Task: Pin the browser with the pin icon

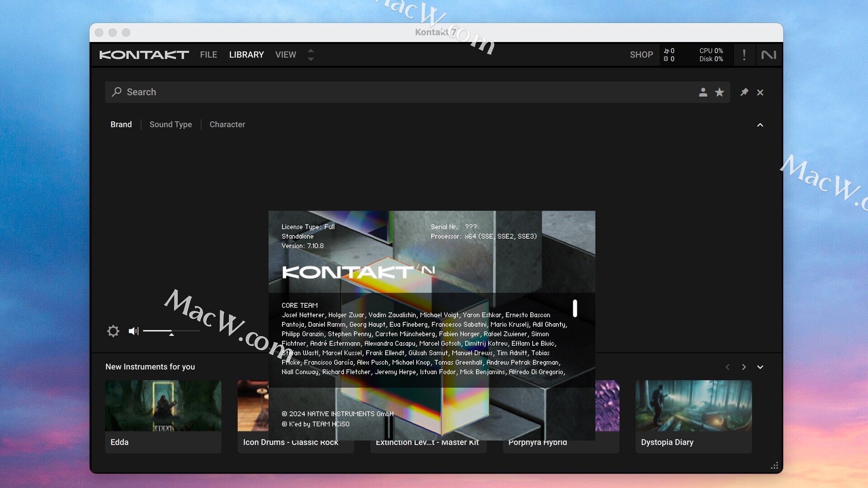Action: (x=744, y=92)
